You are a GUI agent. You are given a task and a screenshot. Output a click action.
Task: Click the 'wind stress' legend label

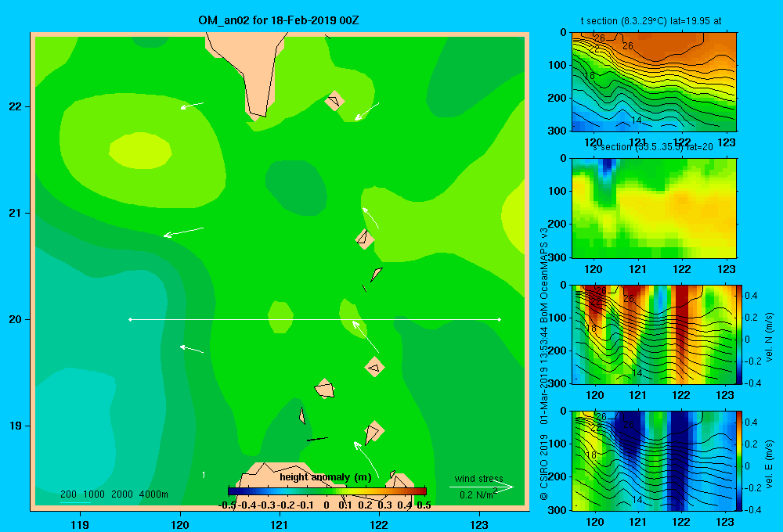coord(479,479)
